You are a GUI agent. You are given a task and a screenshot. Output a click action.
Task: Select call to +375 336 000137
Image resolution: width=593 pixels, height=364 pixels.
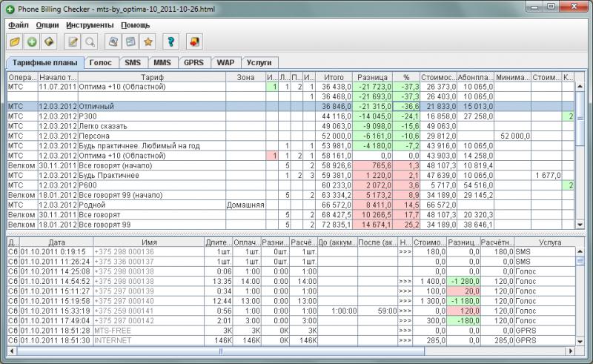(x=291, y=262)
